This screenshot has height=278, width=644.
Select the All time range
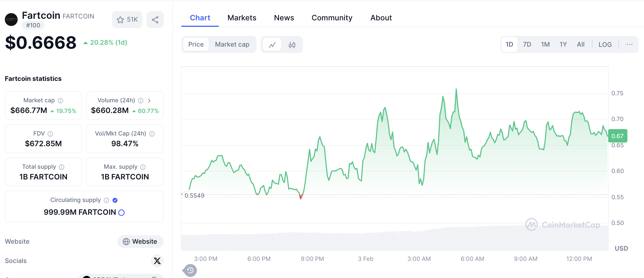(581, 44)
